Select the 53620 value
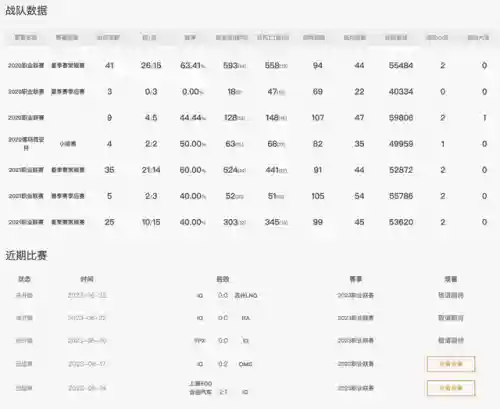Viewport: 500px width, 409px height. [401, 222]
